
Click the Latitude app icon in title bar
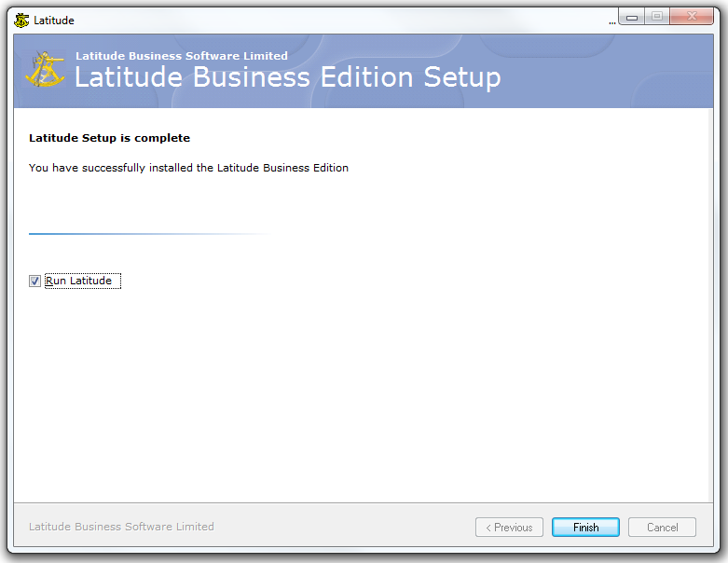tap(21, 20)
